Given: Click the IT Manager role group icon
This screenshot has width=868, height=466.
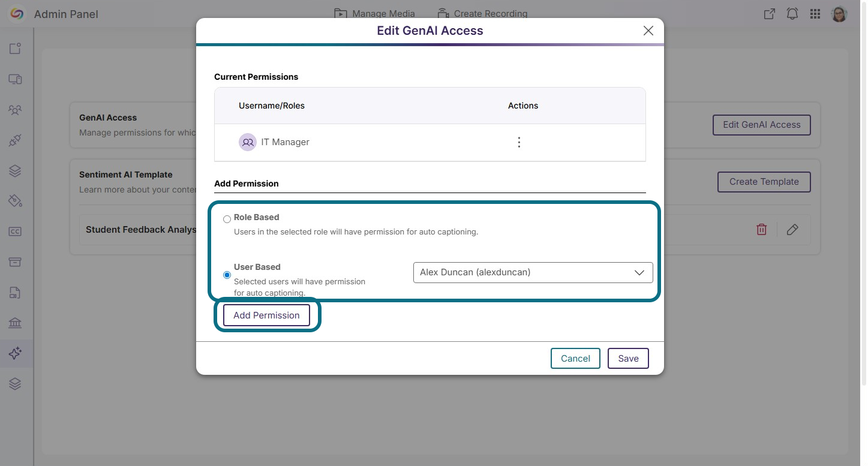Looking at the screenshot, I should 248,142.
